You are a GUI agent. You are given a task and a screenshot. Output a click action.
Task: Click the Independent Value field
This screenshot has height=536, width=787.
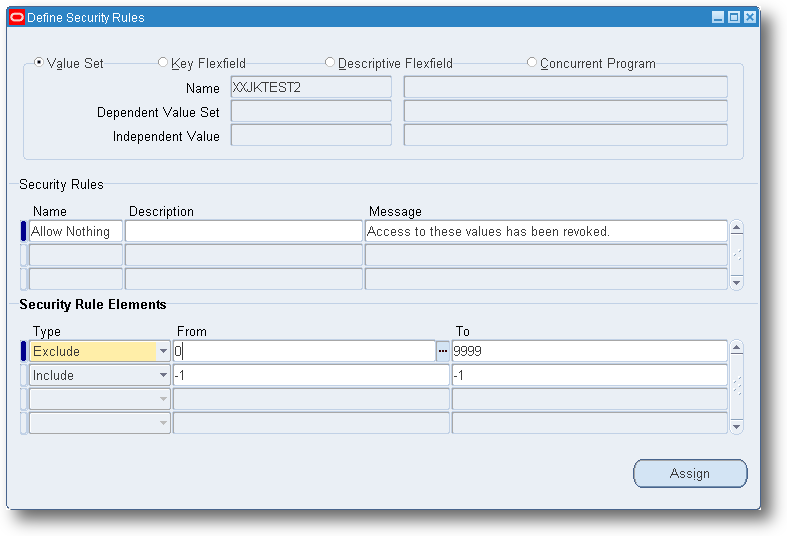(x=311, y=136)
